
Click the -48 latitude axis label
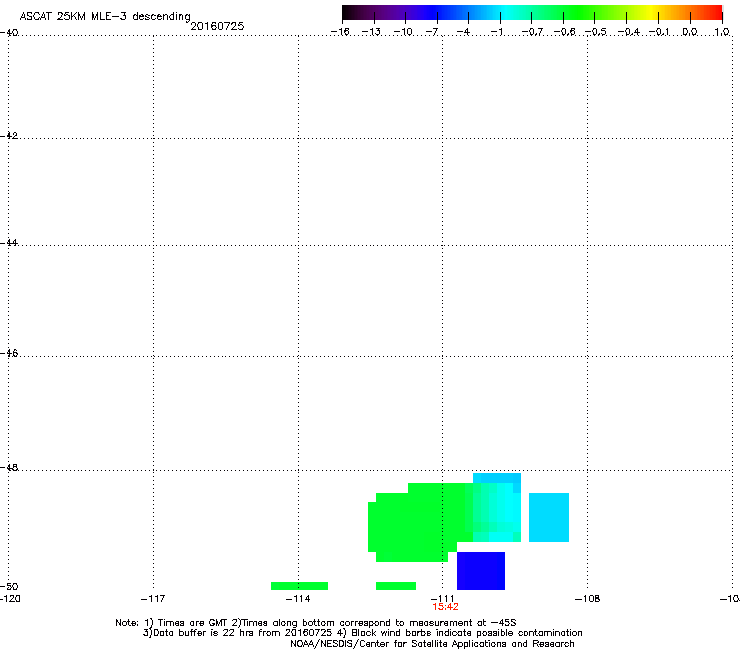pyautogui.click(x=9, y=467)
